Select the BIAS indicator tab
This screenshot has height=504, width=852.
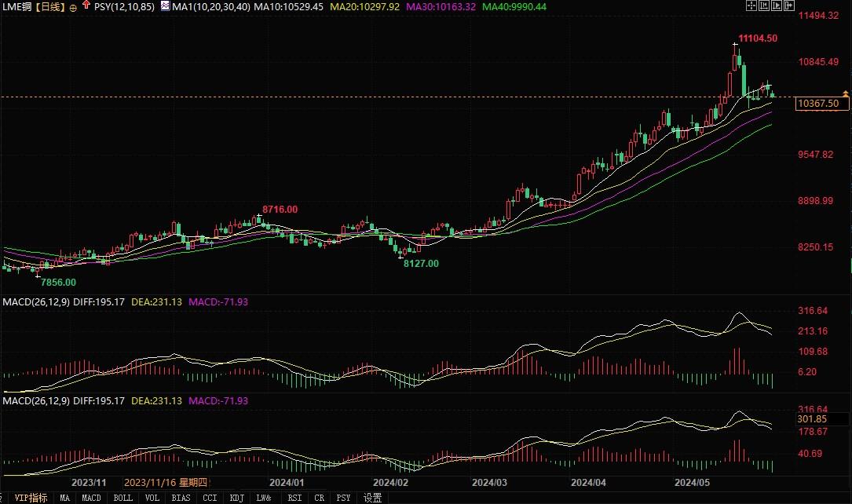[x=181, y=498]
